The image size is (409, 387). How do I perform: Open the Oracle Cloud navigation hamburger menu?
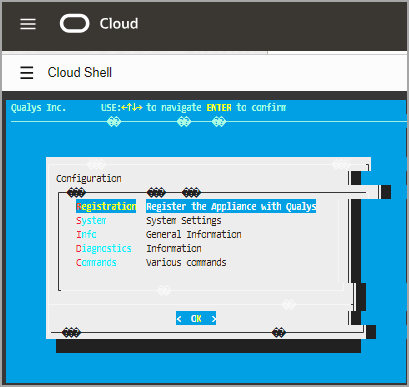tap(28, 24)
